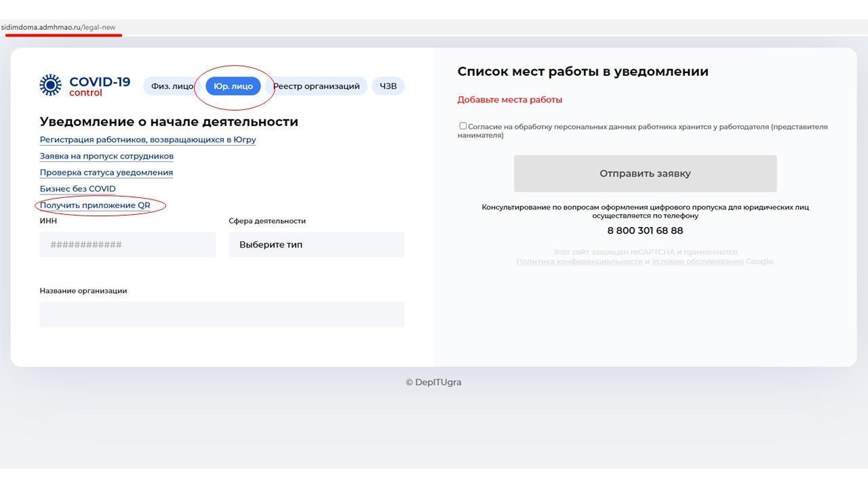Click the COVID-19 control virus logo icon
Viewport: 868px width, 488px height.
51,85
